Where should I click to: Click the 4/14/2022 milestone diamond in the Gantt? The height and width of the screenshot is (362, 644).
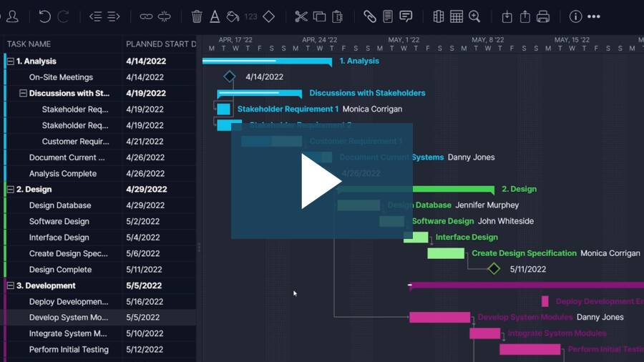(x=229, y=77)
